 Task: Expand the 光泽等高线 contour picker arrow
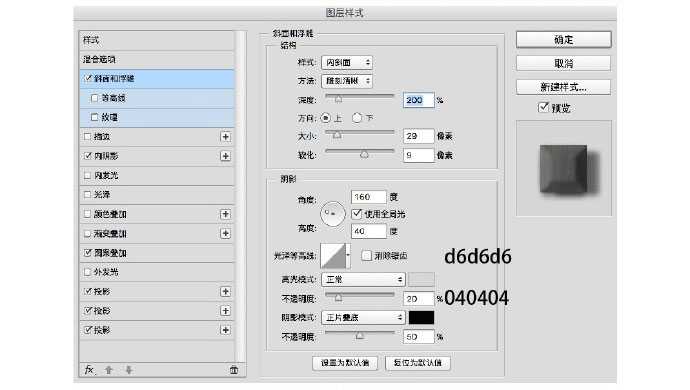[348, 255]
